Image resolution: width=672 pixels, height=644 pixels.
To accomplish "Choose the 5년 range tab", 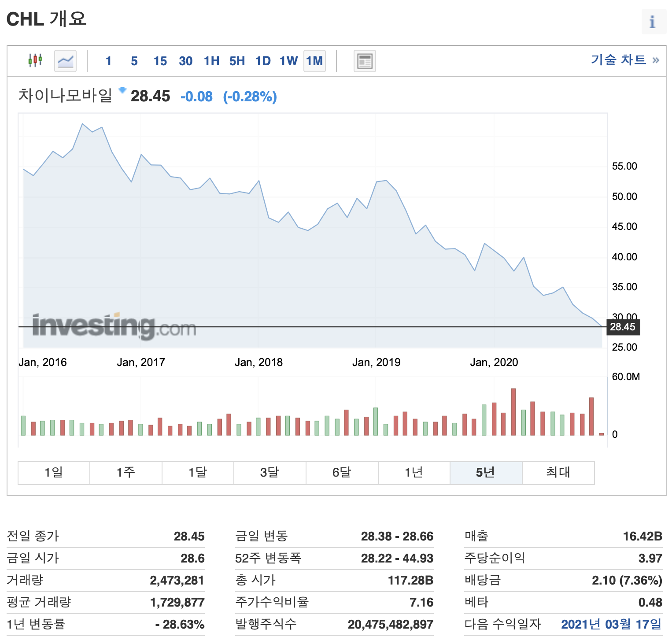I will pos(486,473).
